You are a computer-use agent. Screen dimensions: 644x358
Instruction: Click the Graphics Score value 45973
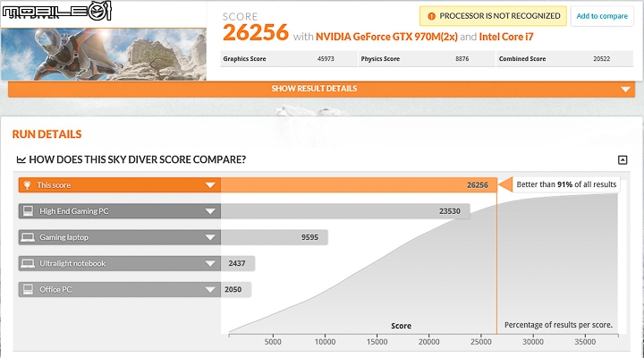pos(326,59)
